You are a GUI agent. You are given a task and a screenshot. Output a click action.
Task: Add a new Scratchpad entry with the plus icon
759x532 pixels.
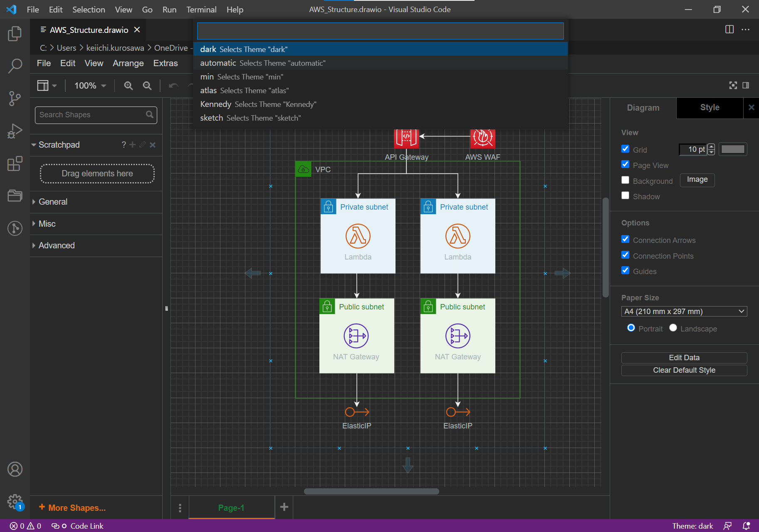[x=132, y=145]
